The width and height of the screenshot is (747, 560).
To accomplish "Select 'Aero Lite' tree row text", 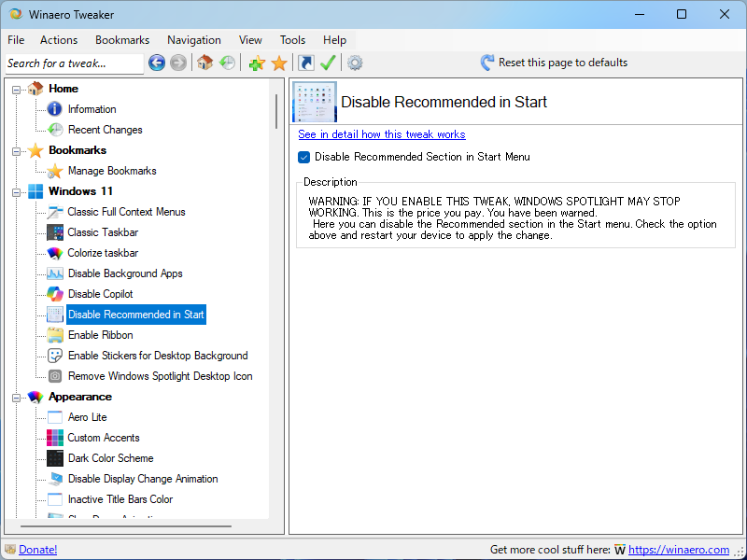I will [87, 417].
